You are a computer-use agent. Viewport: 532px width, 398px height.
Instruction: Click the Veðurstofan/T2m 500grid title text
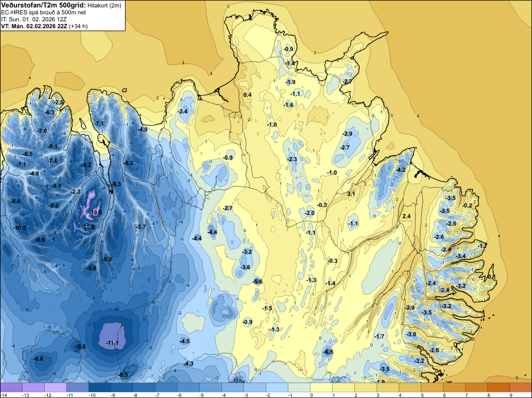click(44, 5)
